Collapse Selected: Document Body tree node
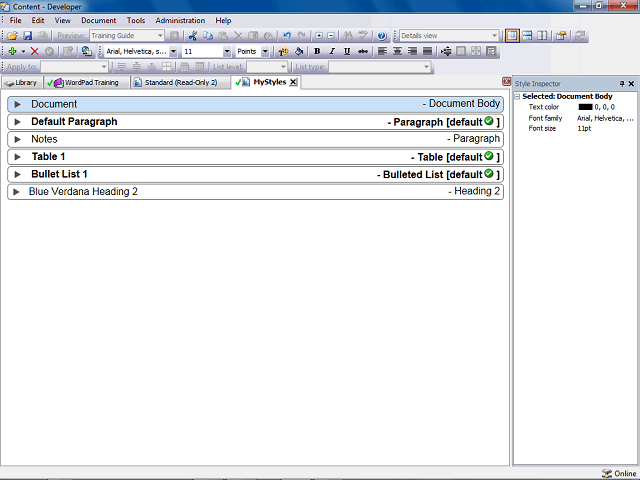The image size is (640, 480). [x=517, y=97]
